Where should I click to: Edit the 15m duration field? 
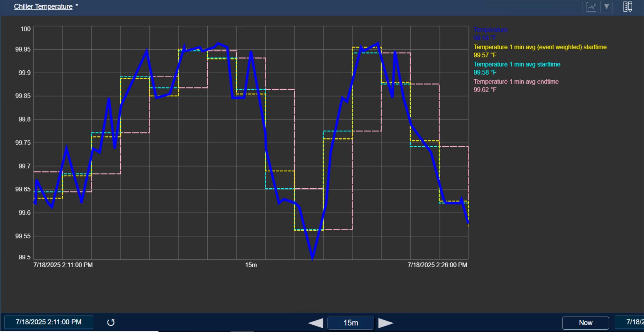351,323
